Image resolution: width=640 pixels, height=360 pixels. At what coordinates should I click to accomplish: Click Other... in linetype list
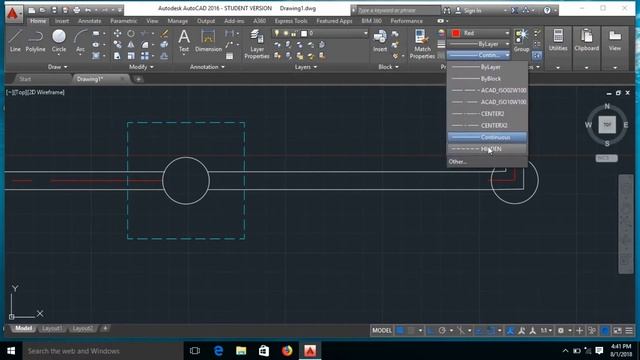pos(458,162)
